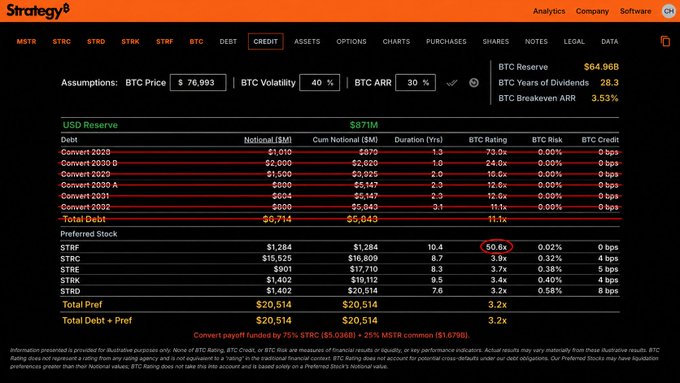The image size is (680, 383).
Task: Select the Convert 2030 B row label
Action: pyautogui.click(x=89, y=163)
